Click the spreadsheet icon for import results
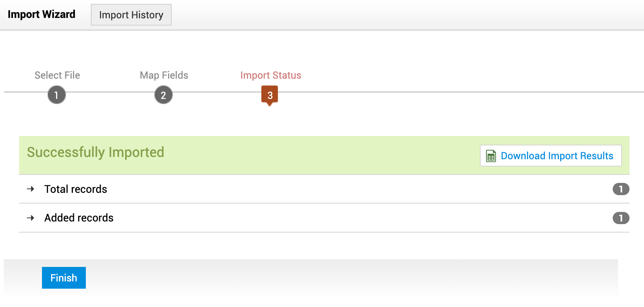The height and width of the screenshot is (307, 644). click(491, 156)
